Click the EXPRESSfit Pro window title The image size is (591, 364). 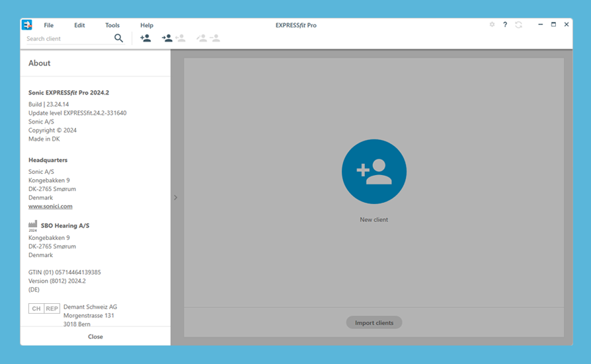tap(296, 25)
